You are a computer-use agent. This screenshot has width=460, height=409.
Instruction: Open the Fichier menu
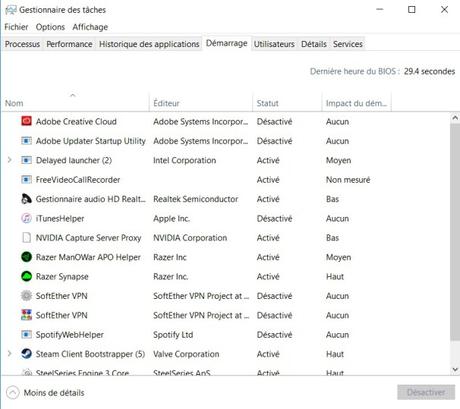[16, 27]
